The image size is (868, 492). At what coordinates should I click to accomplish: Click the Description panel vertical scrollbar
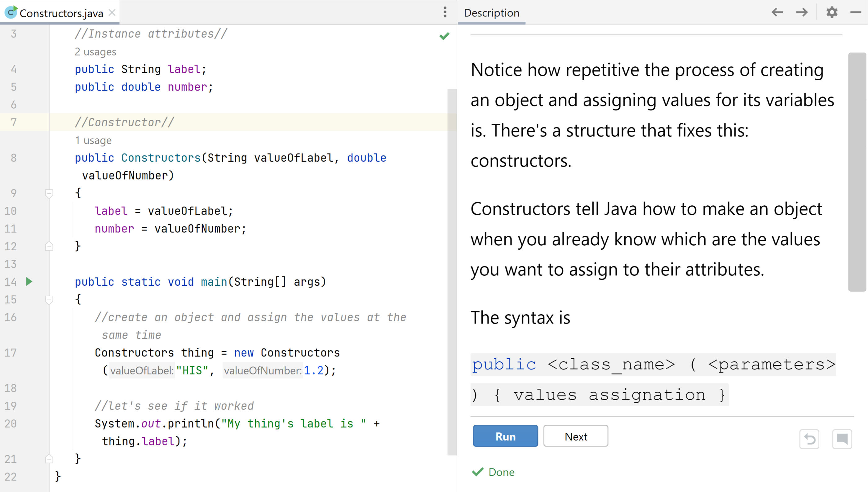coord(857,172)
